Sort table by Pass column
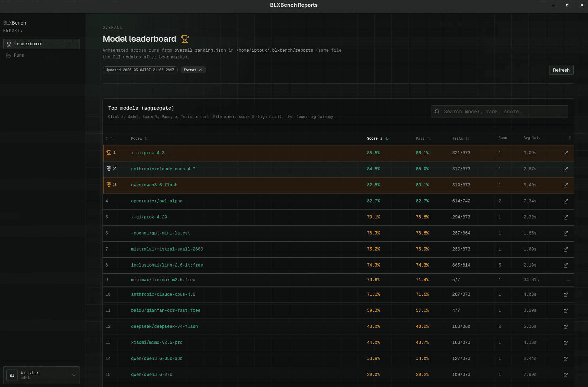 (x=423, y=138)
